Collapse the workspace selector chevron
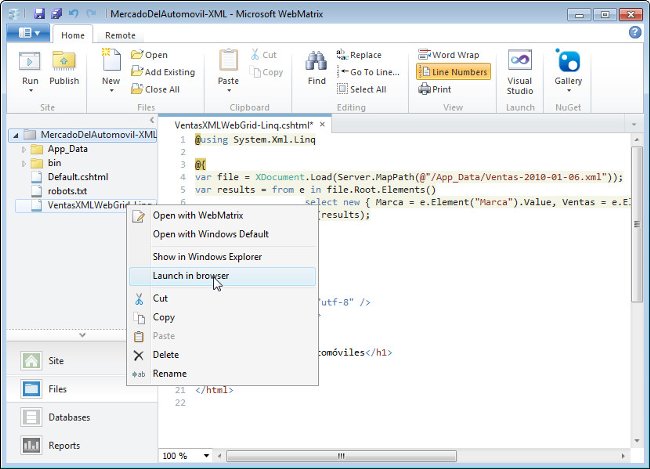The width and height of the screenshot is (650, 469). click(82, 335)
